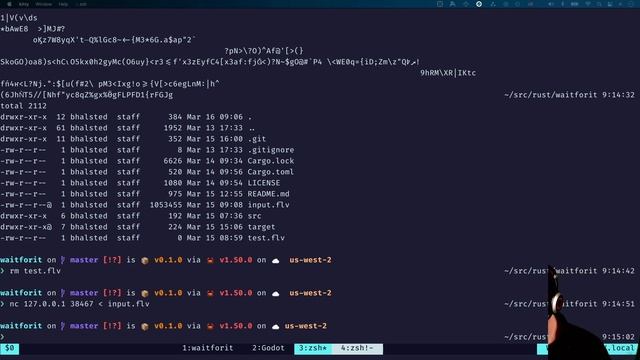Click the 9:14:42 timestamp on the right
The width and height of the screenshot is (640, 360).
point(618,271)
